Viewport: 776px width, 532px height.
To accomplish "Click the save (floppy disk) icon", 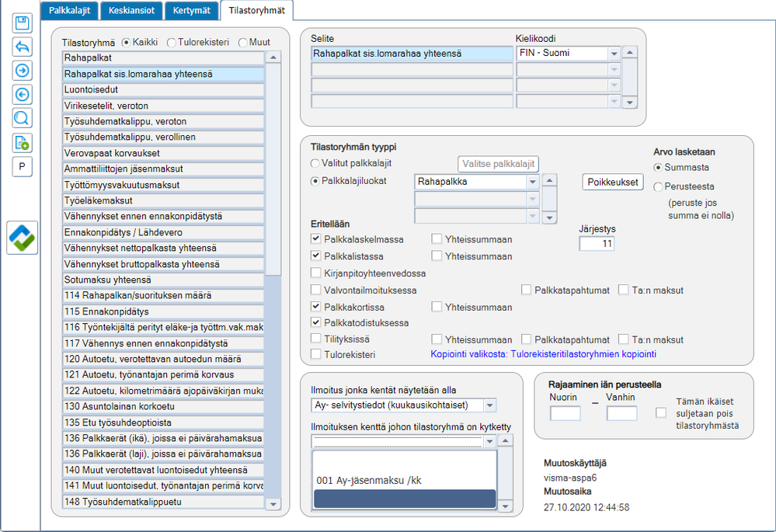I will [x=23, y=23].
